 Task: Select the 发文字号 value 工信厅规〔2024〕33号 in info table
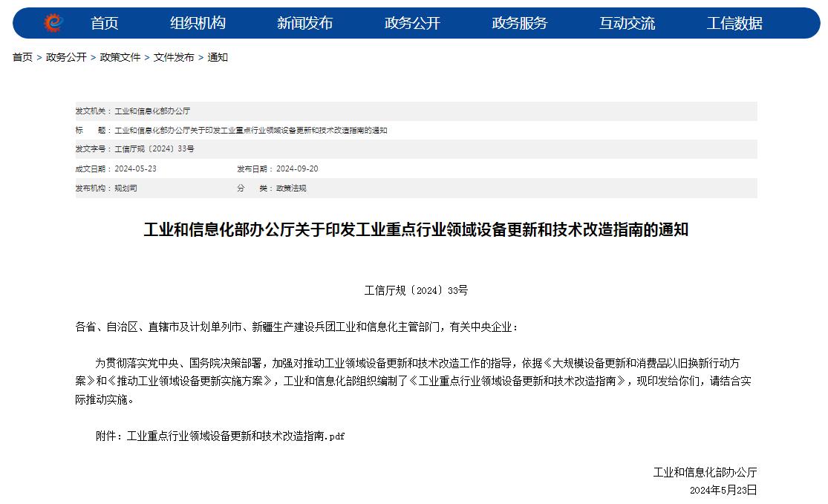(154, 149)
